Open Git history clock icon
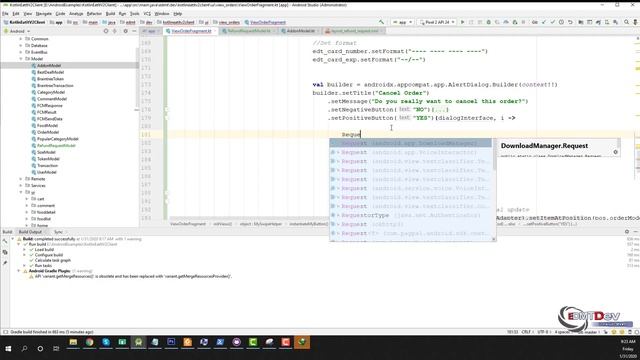This screenshot has width=640, height=360. [561, 22]
